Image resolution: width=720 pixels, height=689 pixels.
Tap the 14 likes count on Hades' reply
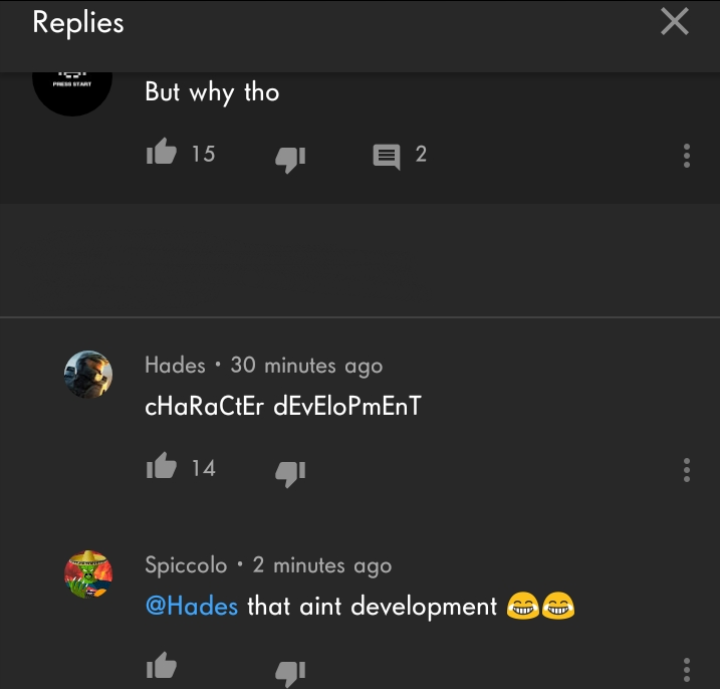203,468
